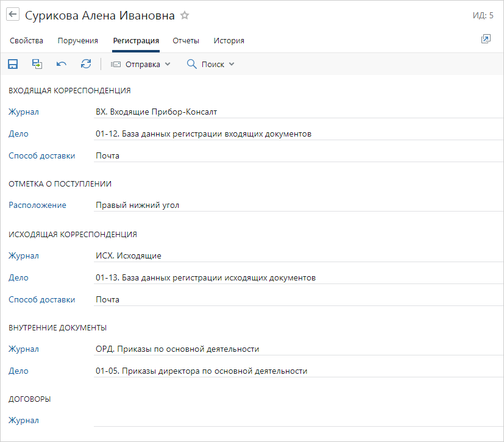This screenshot has width=504, height=442.
Task: Click the empty Договоры journal input field
Action: tap(298, 421)
